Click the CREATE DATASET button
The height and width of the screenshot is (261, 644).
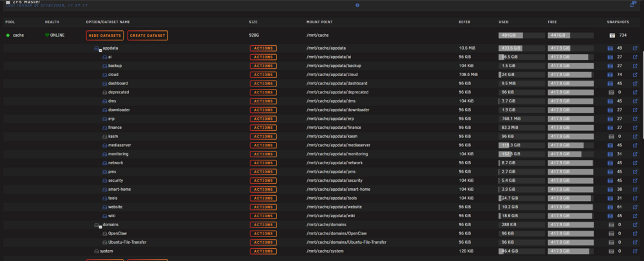147,35
